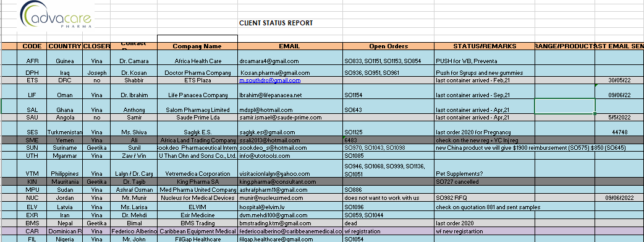
Task: Click the 30/05/22 date cell
Action: pyautogui.click(x=619, y=80)
